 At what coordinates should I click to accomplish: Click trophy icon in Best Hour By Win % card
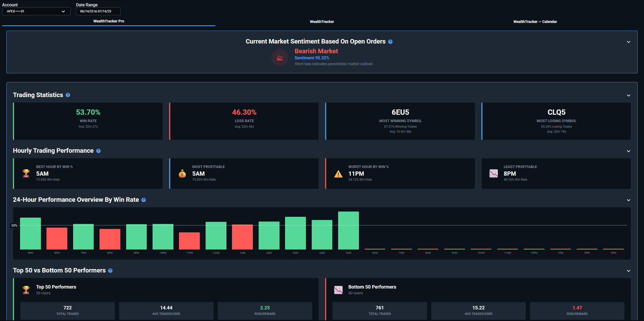26,173
